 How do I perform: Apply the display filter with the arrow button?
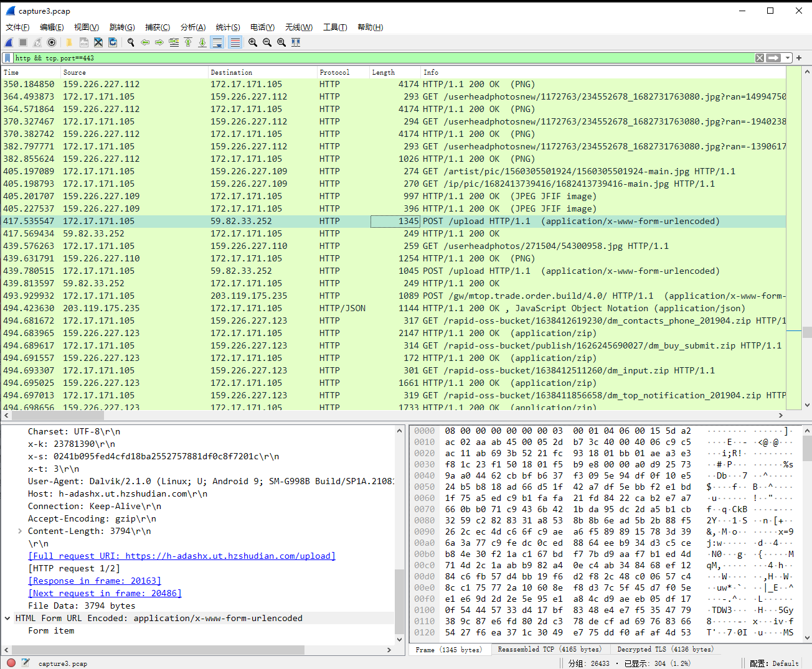tap(773, 58)
